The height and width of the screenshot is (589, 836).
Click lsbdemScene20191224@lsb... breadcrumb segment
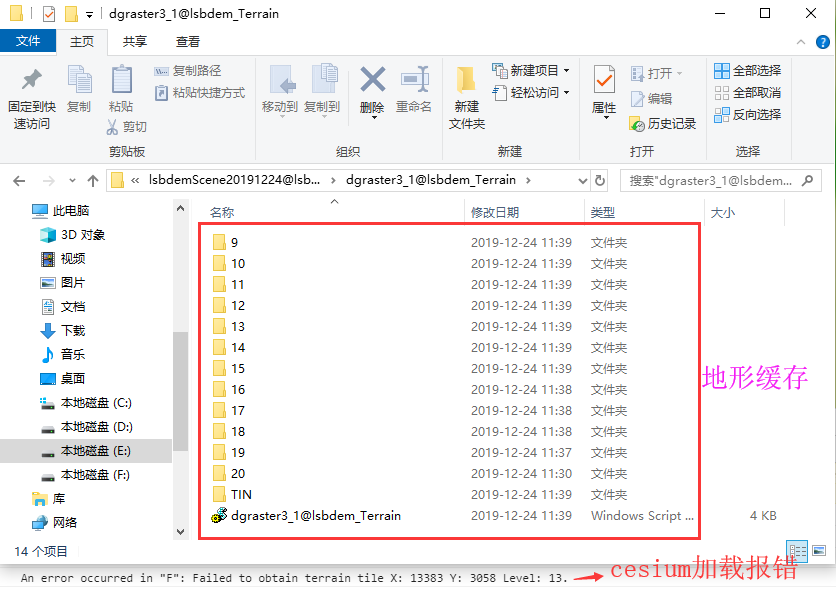tap(235, 180)
